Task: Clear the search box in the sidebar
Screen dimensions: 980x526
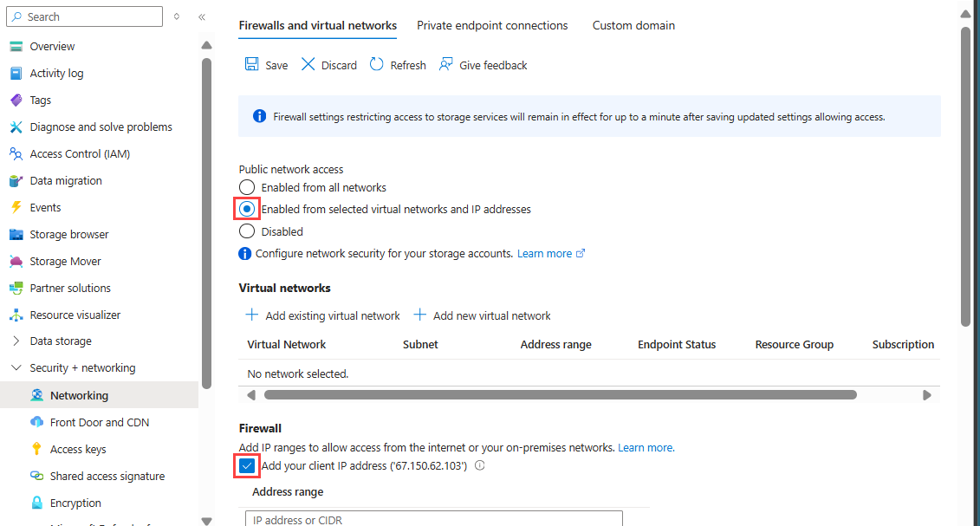Action: point(84,16)
